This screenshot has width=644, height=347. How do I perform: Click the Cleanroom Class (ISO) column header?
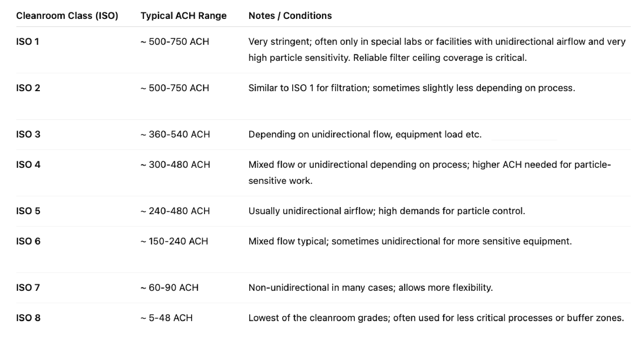[67, 16]
